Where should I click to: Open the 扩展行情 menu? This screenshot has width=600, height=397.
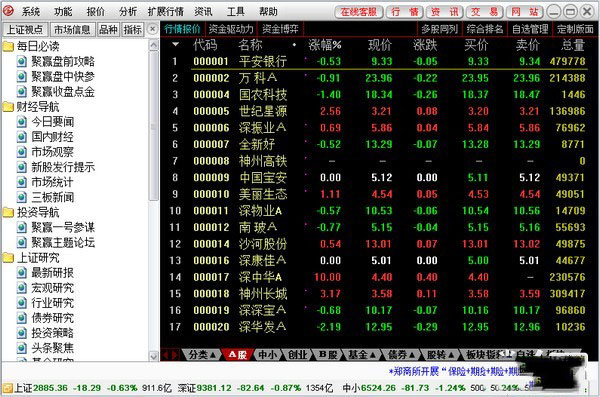(x=166, y=12)
